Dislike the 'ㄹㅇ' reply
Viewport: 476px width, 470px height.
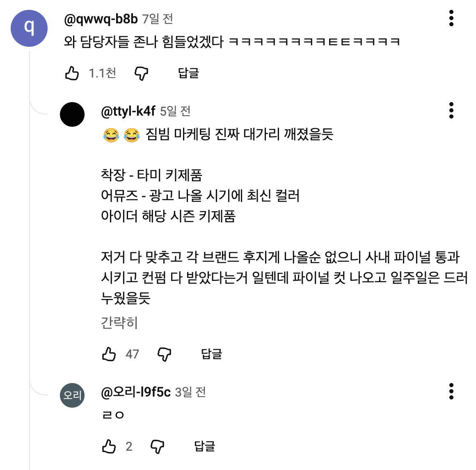[x=158, y=446]
